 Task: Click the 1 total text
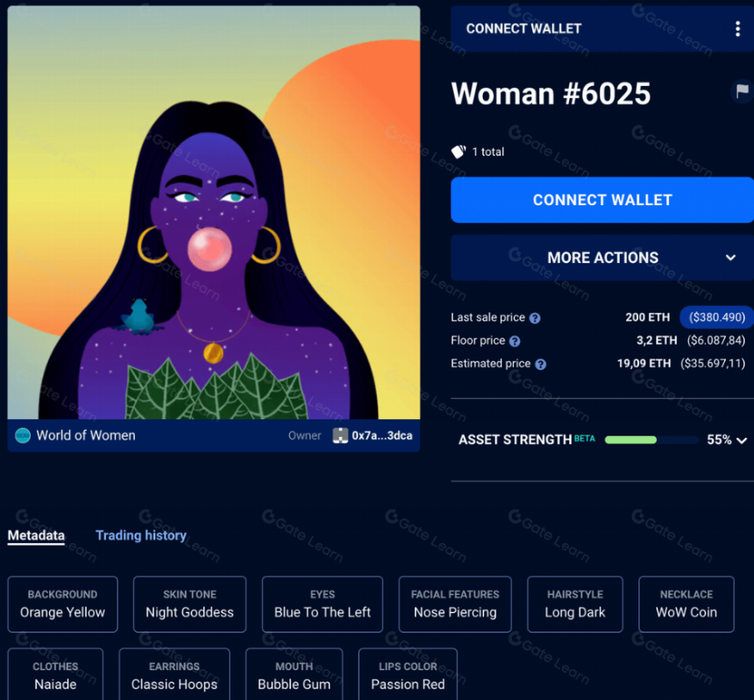click(488, 152)
